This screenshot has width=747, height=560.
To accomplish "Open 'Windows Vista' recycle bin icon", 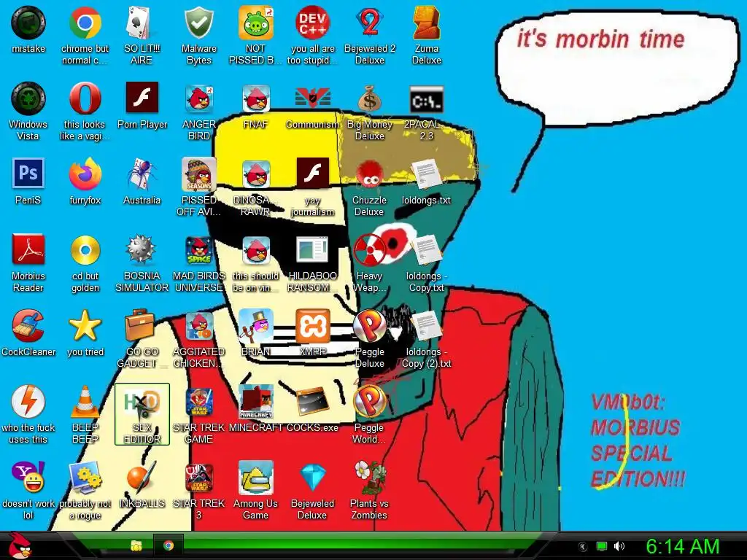I will (x=28, y=99).
